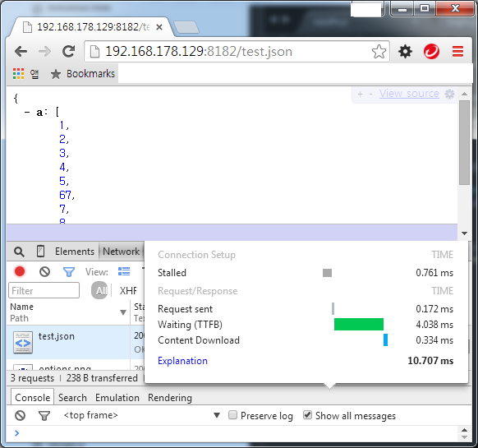This screenshot has width=478, height=448.
Task: Switch to the Elements tab
Action: (x=75, y=252)
